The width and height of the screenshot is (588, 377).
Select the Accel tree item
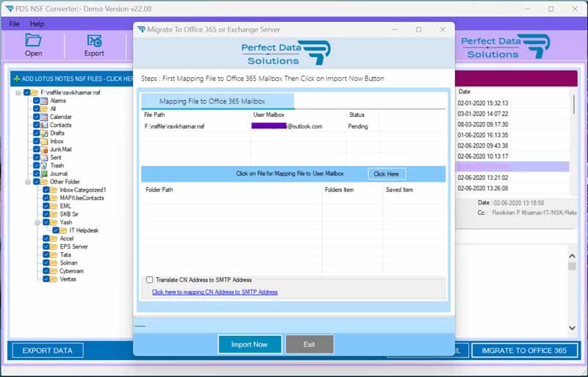click(67, 239)
